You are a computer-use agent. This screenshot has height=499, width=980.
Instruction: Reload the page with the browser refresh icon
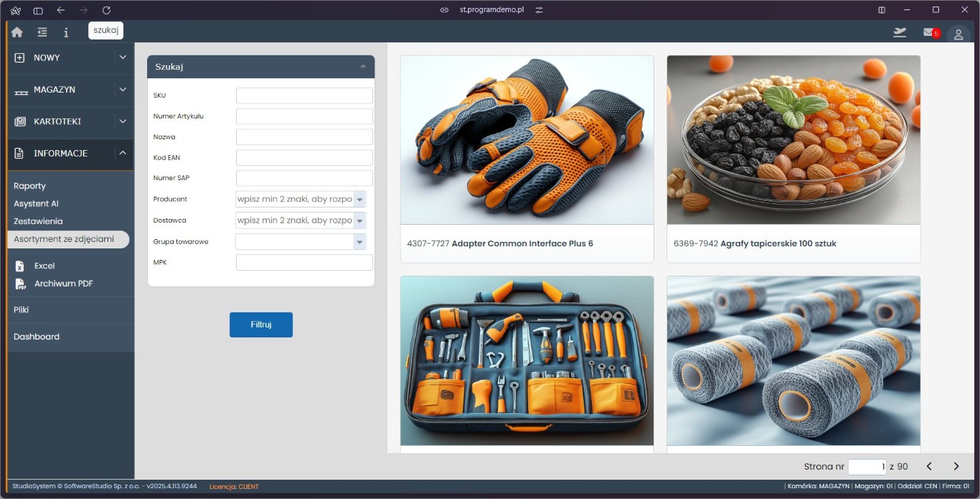[x=106, y=10]
